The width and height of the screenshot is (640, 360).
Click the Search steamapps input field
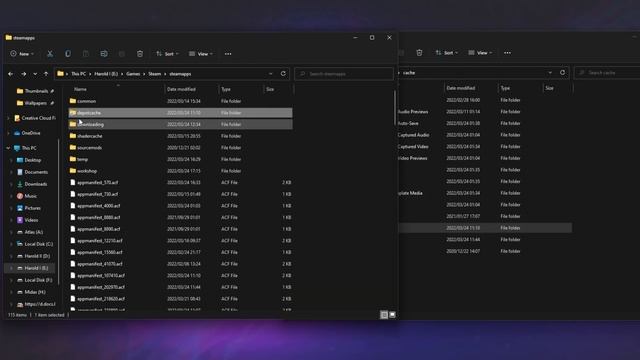(344, 74)
